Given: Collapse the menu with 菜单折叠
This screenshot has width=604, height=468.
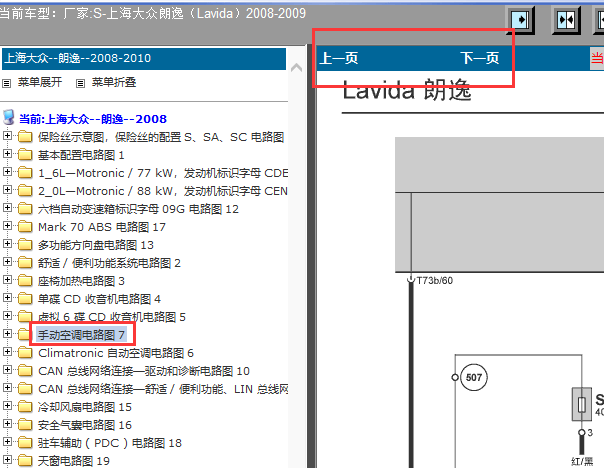Looking at the screenshot, I should [x=114, y=82].
